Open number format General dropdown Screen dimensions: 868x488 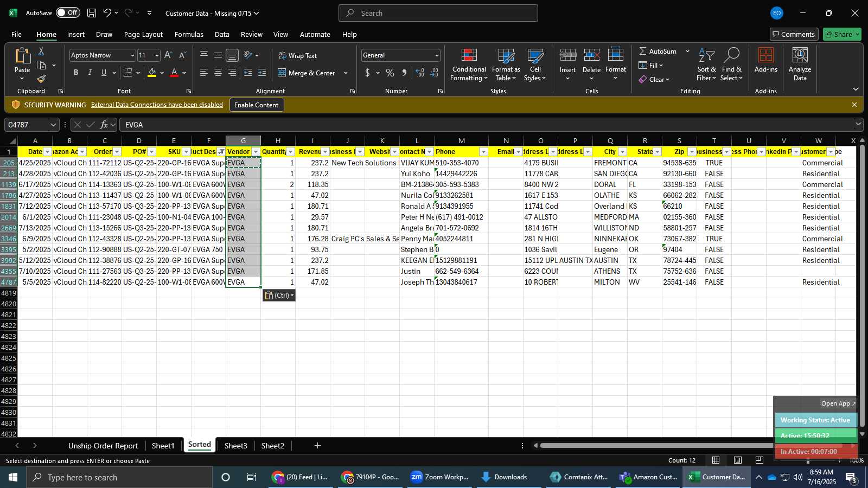click(x=437, y=55)
